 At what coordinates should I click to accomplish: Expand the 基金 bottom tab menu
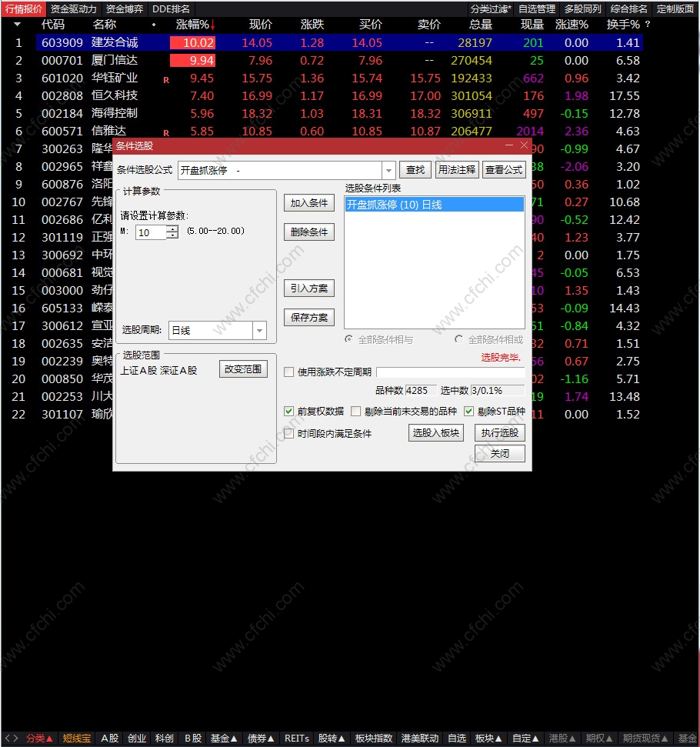tap(224, 739)
